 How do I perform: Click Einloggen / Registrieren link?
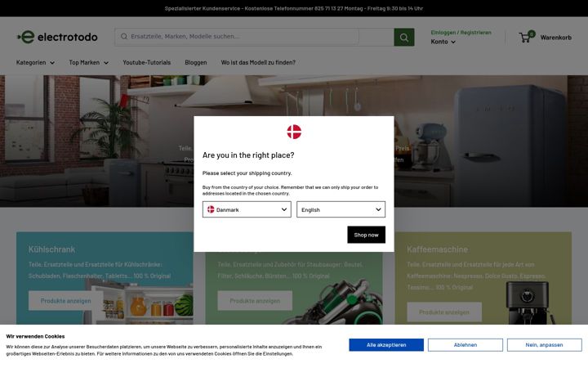461,32
